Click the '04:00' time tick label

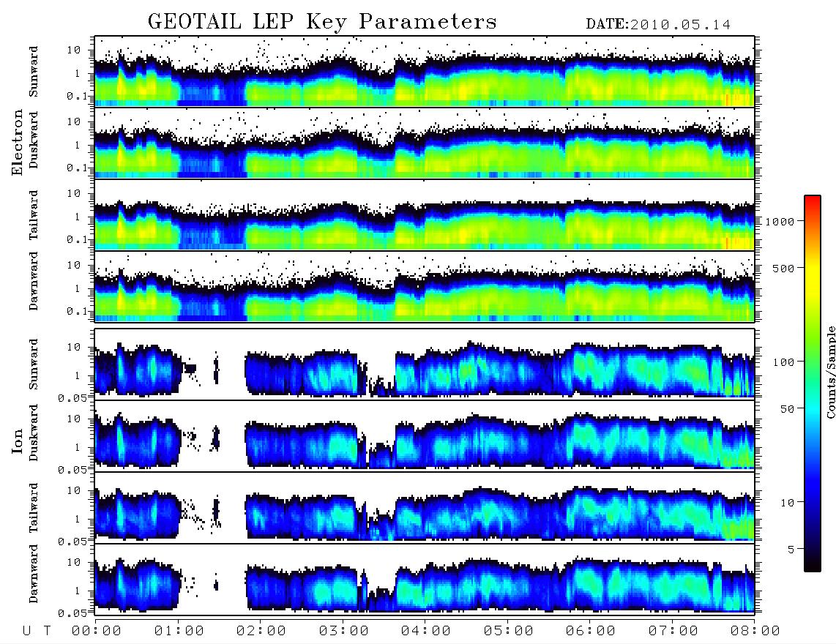(x=426, y=632)
